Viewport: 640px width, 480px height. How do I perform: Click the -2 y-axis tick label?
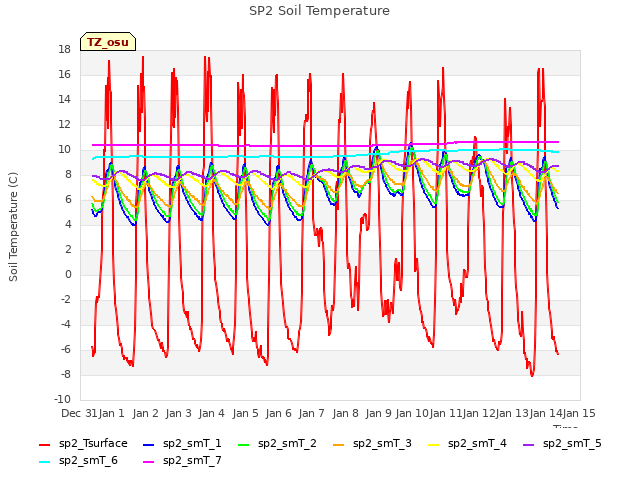pos(66,300)
